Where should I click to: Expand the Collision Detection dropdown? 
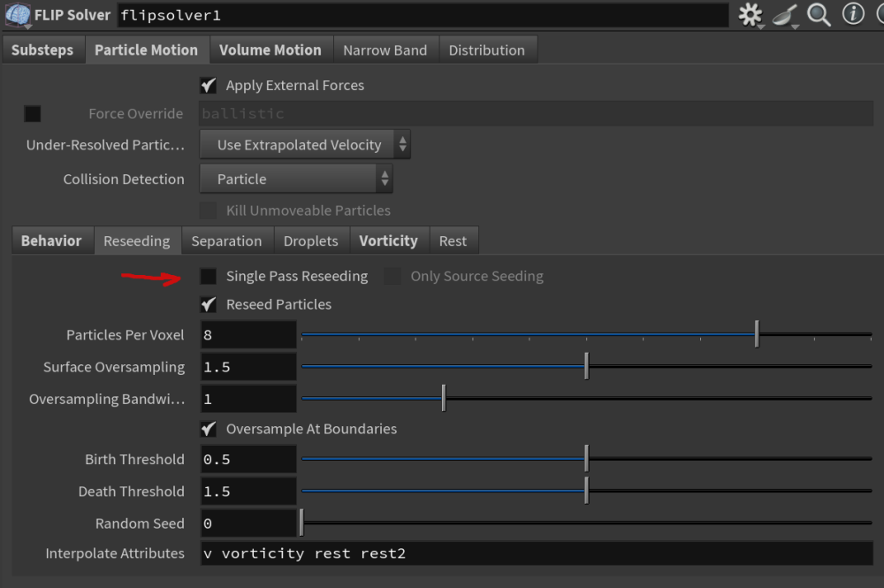[296, 179]
